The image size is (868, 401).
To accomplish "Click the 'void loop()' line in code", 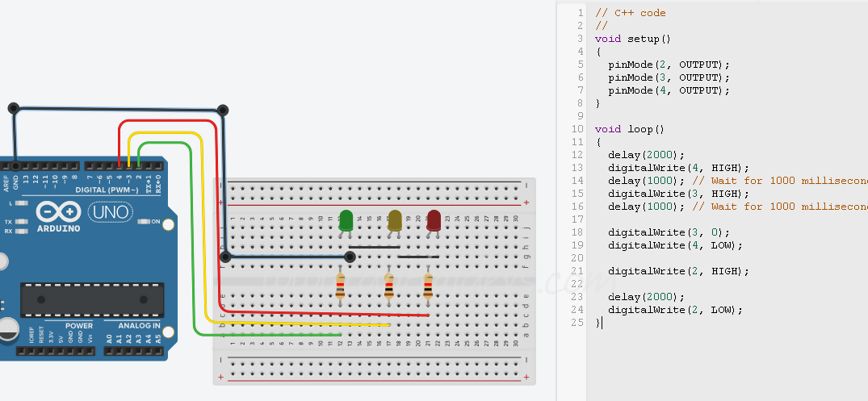I will 630,129.
